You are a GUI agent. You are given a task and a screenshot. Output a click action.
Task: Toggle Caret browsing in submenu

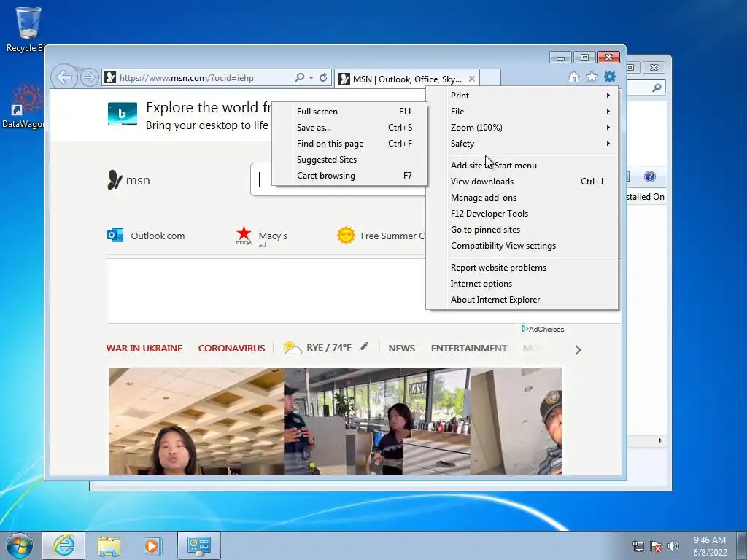coord(349,176)
